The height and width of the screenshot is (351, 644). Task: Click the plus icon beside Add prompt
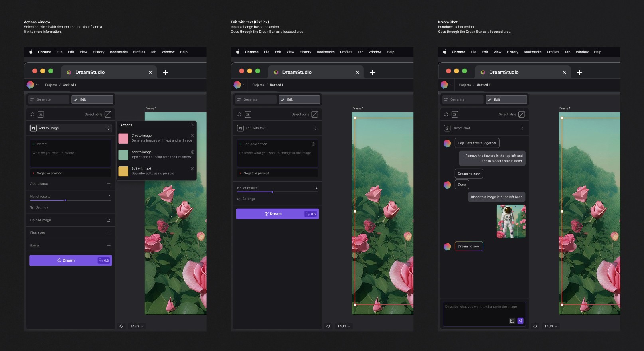click(x=109, y=184)
